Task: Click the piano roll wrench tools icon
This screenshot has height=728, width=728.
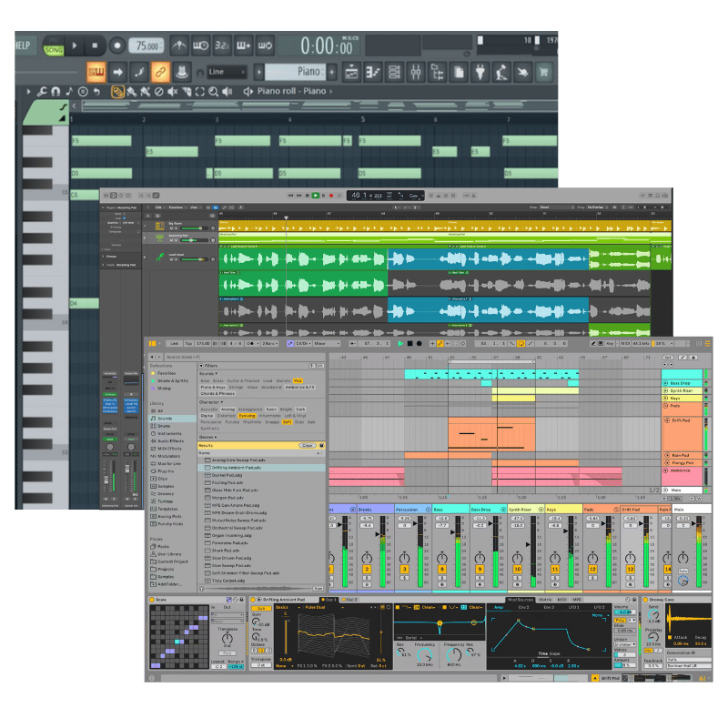Action: tap(42, 92)
